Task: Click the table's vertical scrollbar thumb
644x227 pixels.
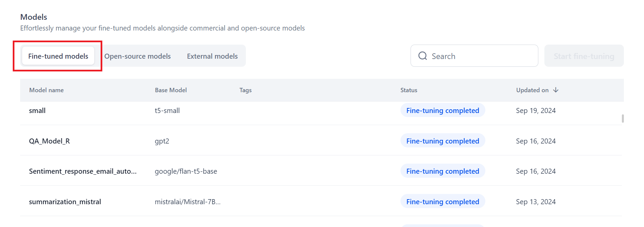Action: click(x=623, y=118)
